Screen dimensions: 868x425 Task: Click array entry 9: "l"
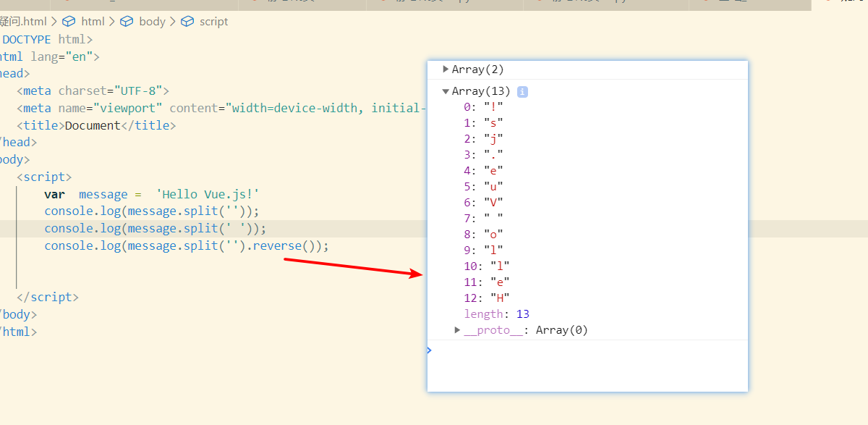point(483,251)
